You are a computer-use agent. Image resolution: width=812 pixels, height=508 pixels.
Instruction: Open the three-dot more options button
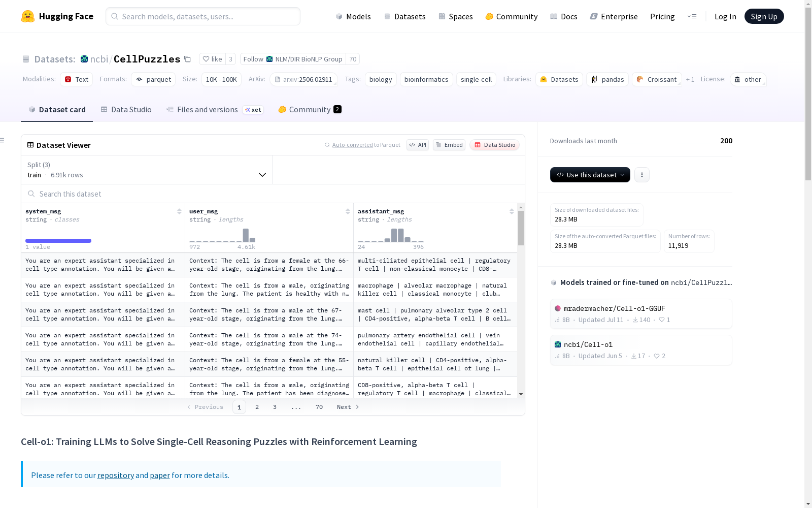tap(642, 175)
